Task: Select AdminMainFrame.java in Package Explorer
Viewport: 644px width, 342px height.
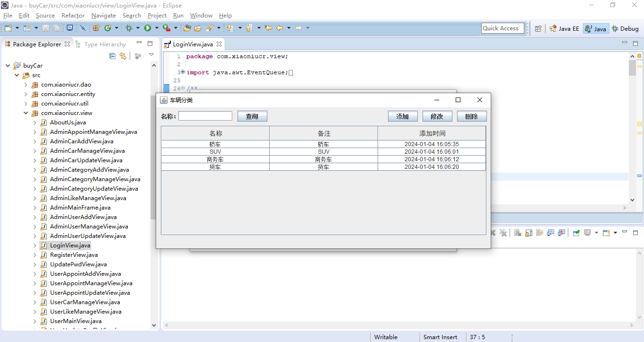Action: (80, 208)
